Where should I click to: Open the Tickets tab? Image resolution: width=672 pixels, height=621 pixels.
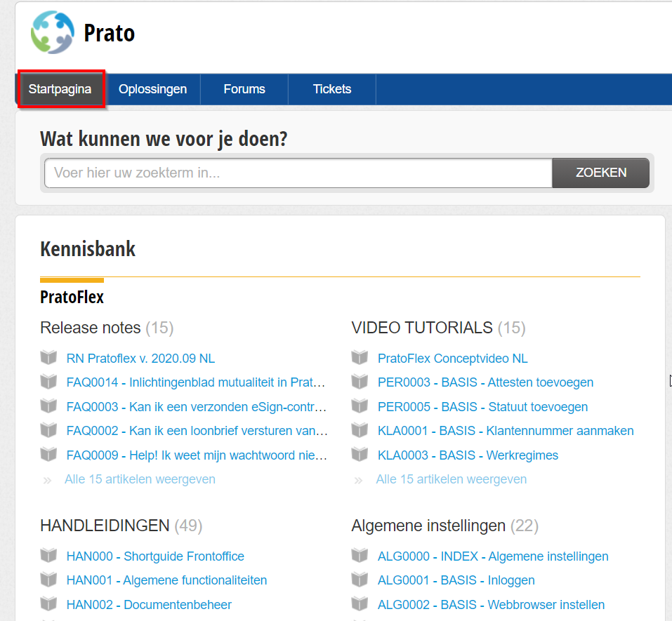pyautogui.click(x=332, y=89)
